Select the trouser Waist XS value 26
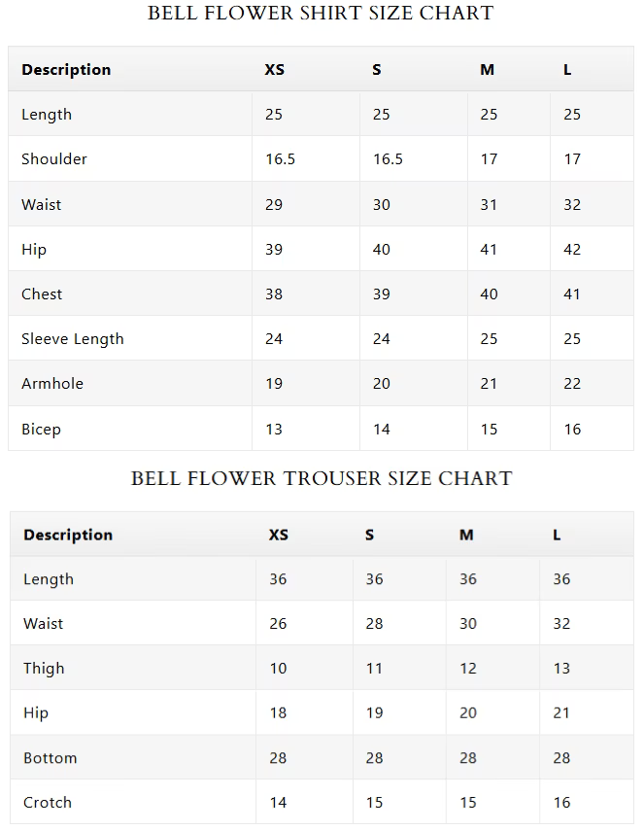Viewport: 644px width, 830px height. pos(278,624)
